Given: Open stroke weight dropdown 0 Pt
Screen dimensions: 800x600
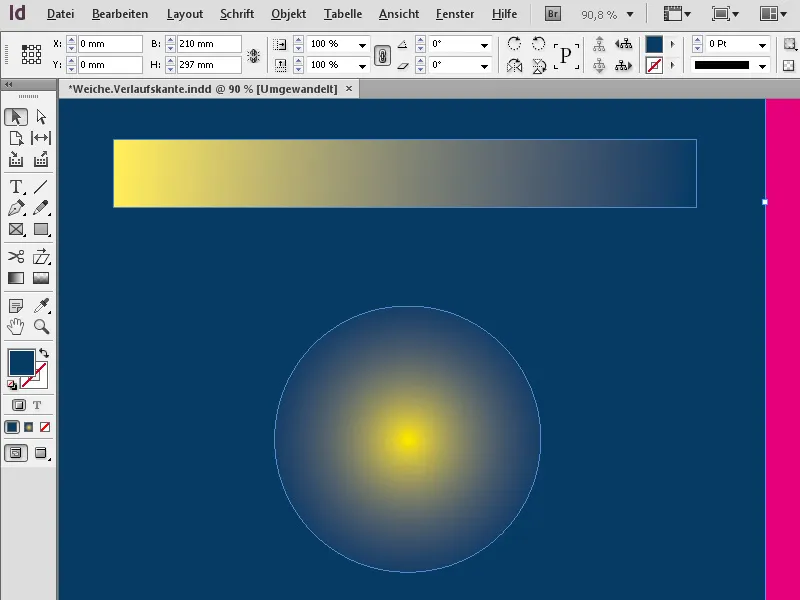Looking at the screenshot, I should (762, 45).
